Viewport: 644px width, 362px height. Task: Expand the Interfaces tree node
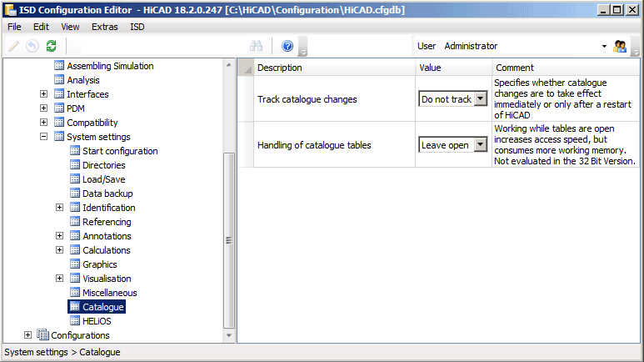[43, 94]
